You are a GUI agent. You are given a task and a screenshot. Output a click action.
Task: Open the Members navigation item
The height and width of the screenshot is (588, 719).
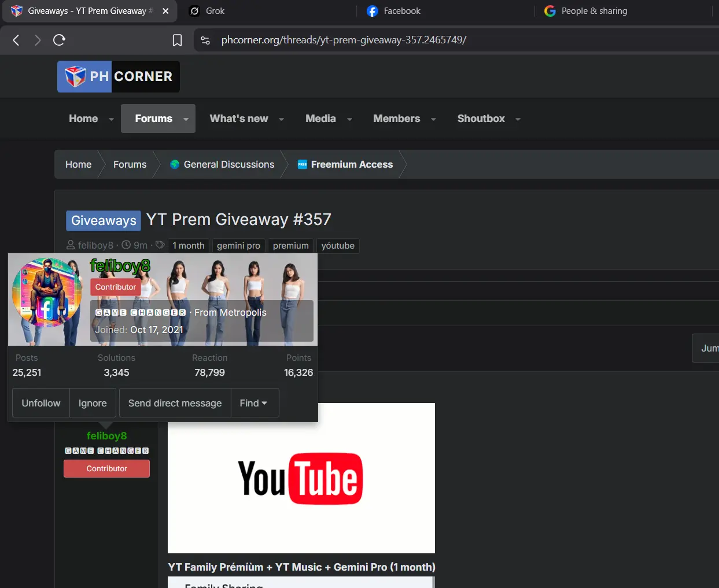[397, 119]
